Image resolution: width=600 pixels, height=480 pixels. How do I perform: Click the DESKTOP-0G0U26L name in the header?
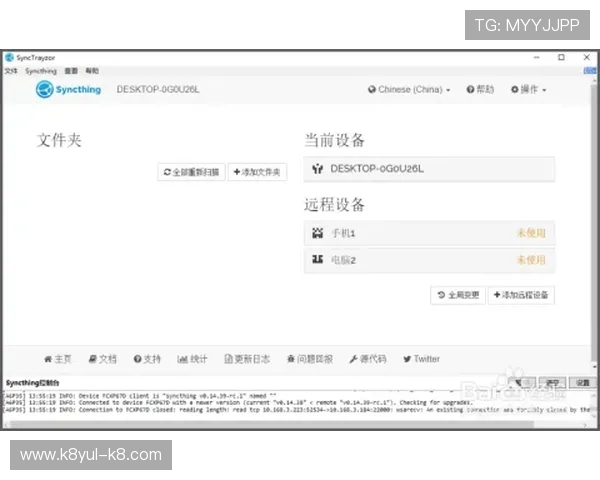coord(158,90)
